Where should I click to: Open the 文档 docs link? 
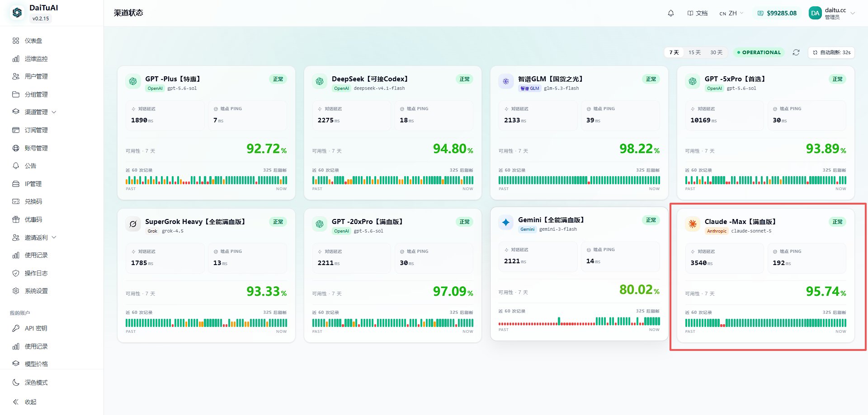tap(698, 13)
